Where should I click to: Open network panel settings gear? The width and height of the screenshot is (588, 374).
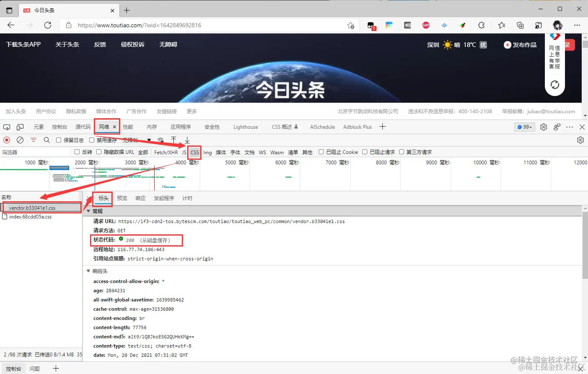click(580, 140)
